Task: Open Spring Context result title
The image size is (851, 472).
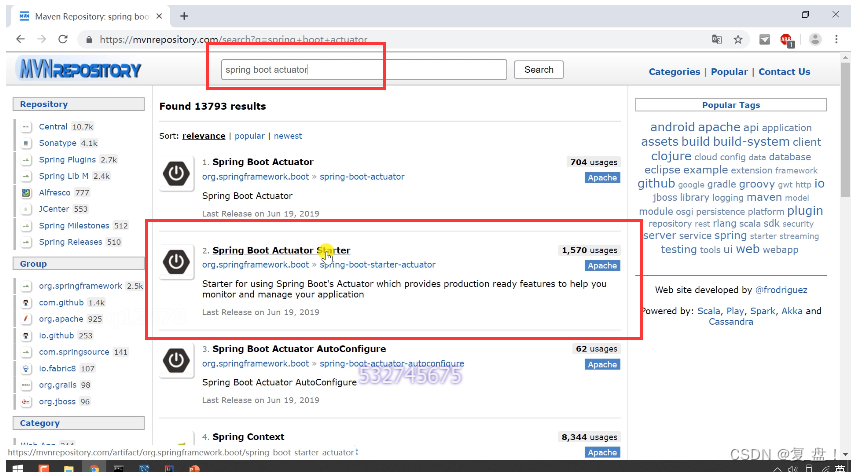Action: [248, 437]
